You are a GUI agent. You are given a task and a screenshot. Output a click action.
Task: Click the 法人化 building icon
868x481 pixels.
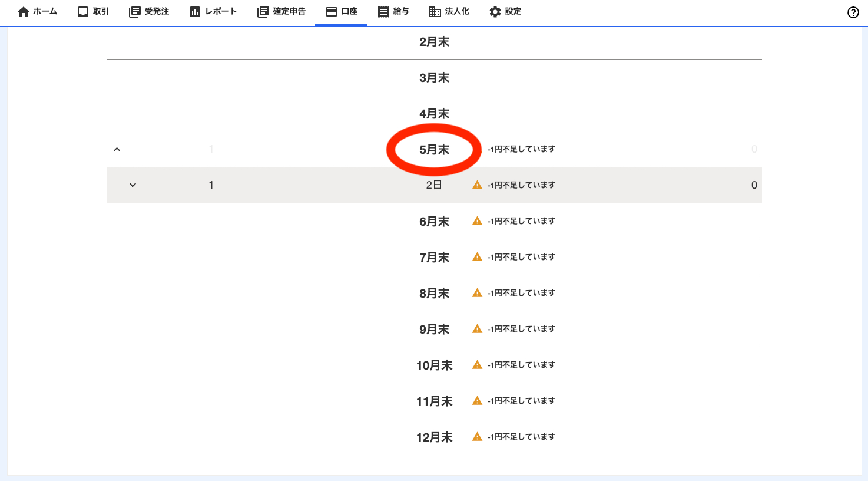[435, 12]
